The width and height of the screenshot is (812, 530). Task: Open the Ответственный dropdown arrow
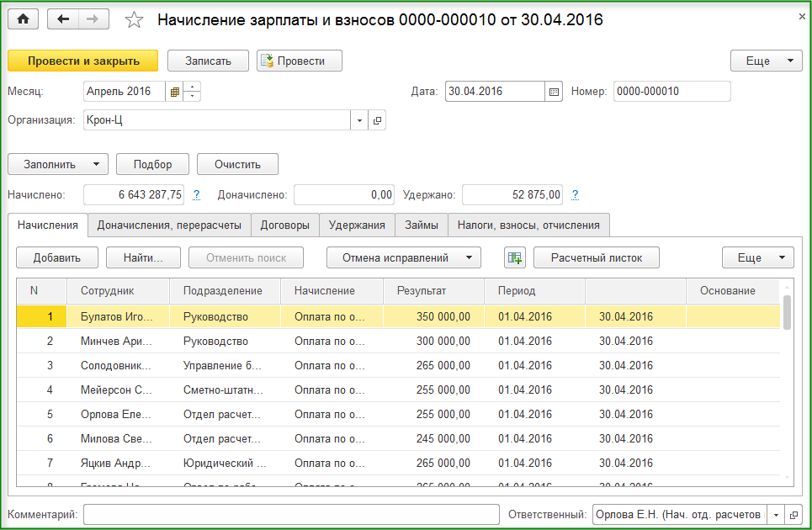click(x=774, y=514)
